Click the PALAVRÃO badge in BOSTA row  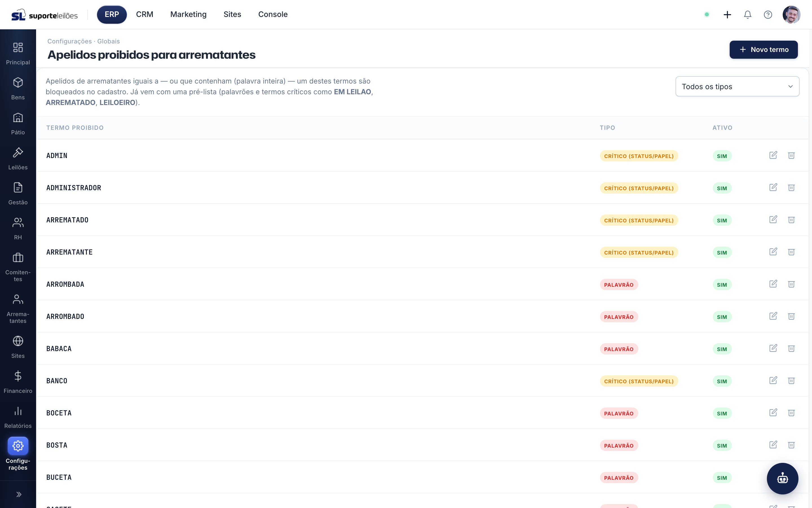click(619, 446)
